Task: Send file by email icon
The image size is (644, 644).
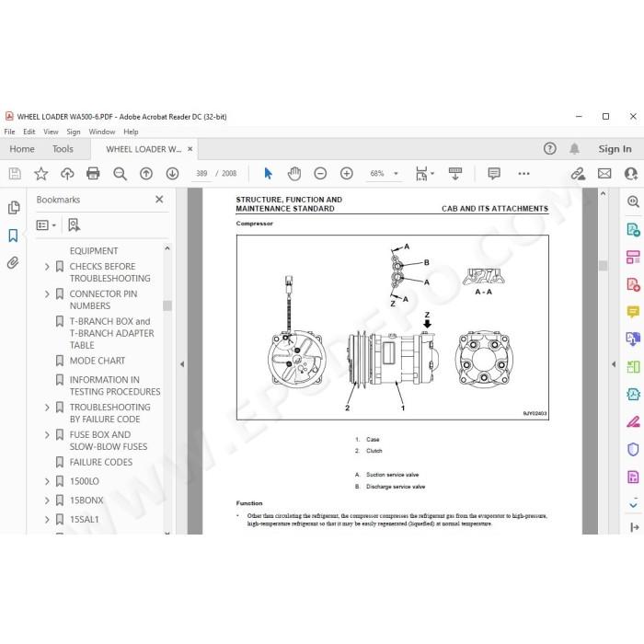Action: point(604,173)
